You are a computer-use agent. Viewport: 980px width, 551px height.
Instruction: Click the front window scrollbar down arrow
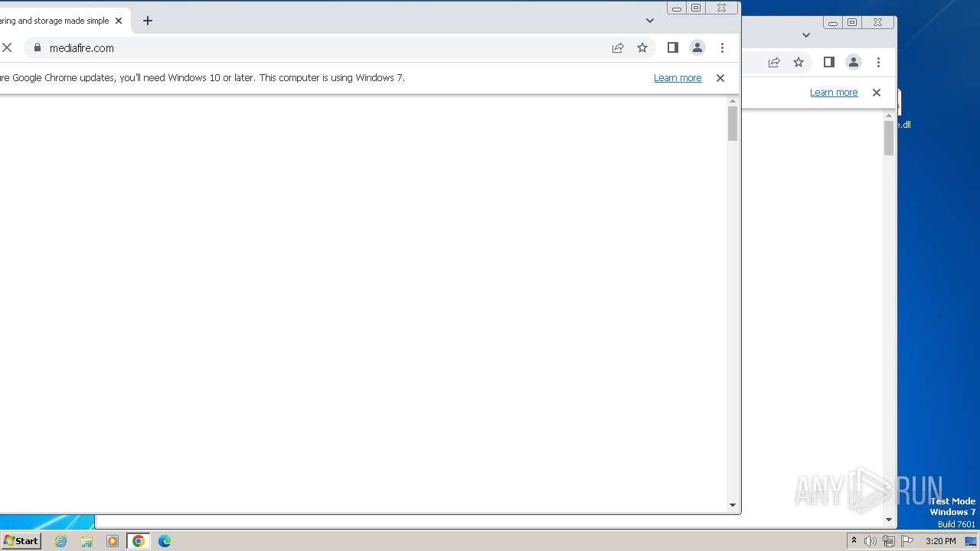pos(733,505)
